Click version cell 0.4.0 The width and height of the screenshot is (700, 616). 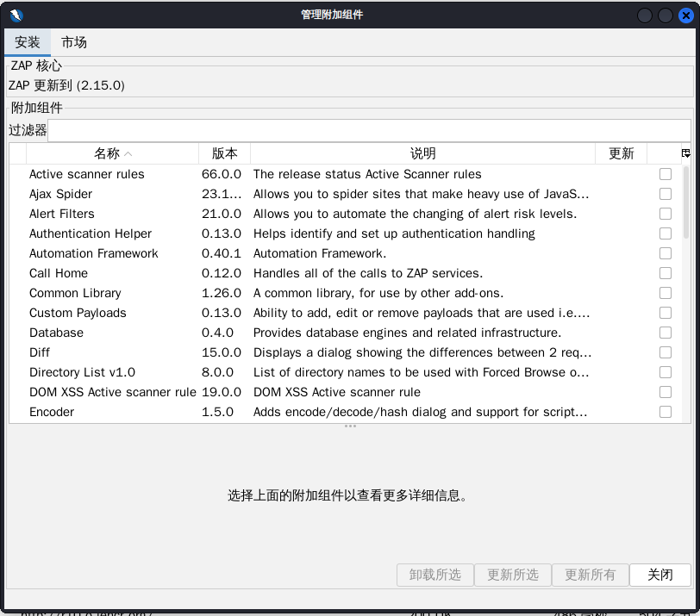click(x=217, y=333)
